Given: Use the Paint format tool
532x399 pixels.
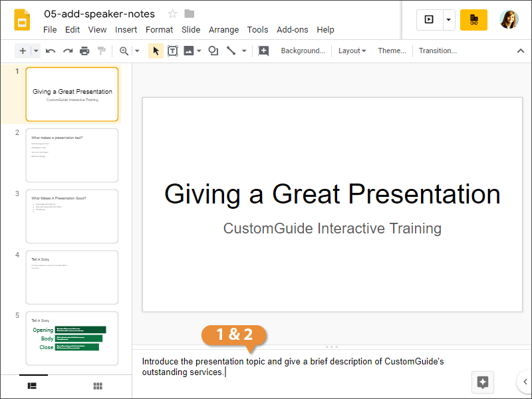Looking at the screenshot, I should point(102,51).
